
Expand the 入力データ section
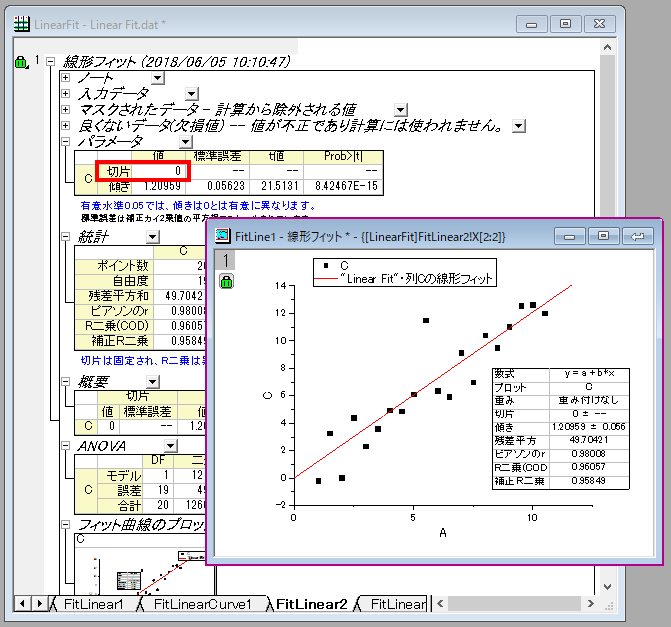point(66,94)
